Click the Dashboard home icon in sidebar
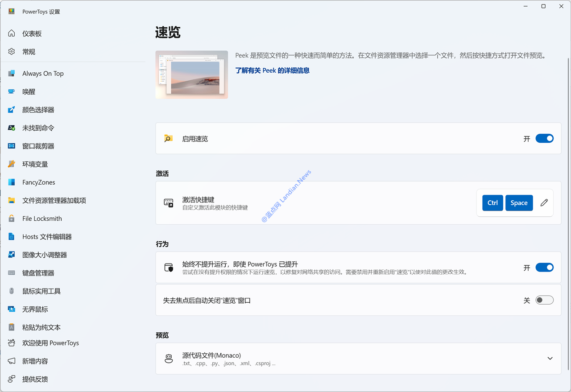Screen dimensions: 571x392 [12, 33]
